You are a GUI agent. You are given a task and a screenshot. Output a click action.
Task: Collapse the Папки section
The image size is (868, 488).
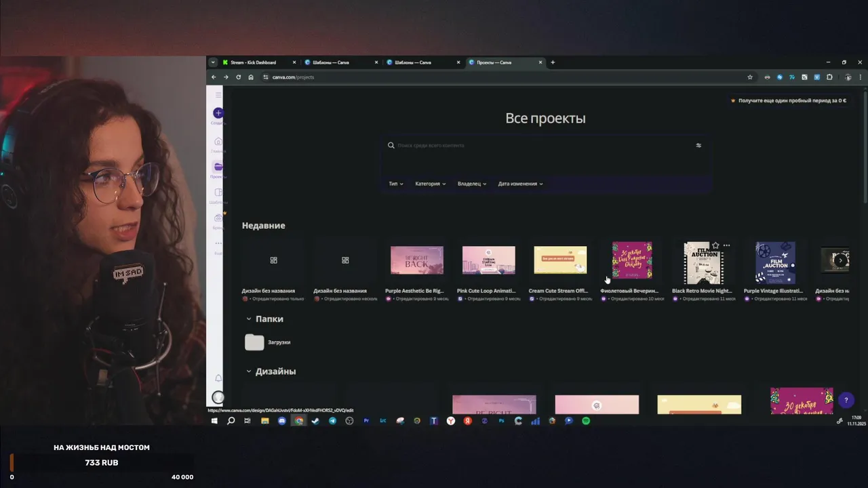pos(249,319)
